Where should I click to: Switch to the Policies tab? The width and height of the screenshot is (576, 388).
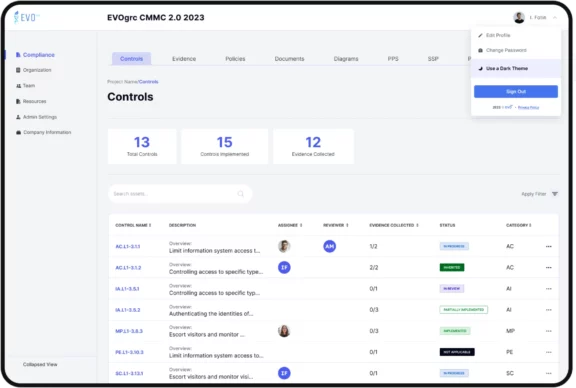(235, 59)
